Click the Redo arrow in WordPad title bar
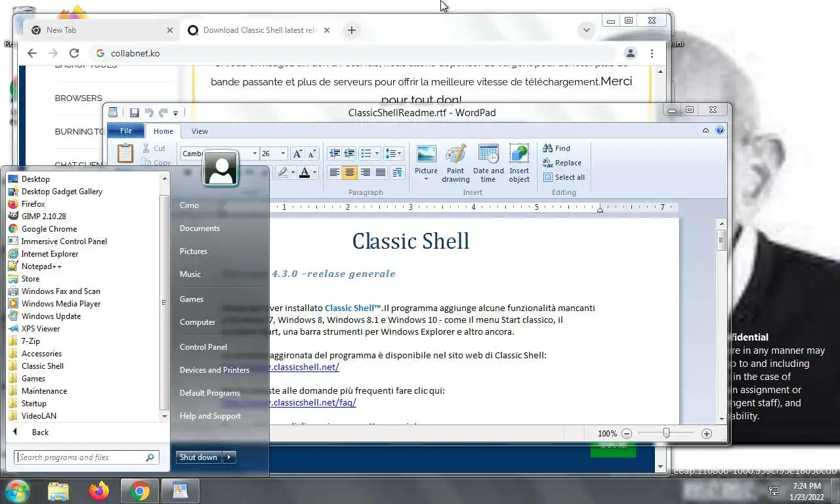This screenshot has width=840, height=504. point(163,112)
